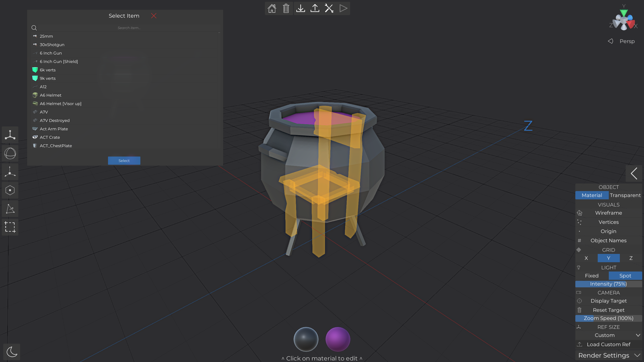Switch object mode to Transparent
Screen dimensions: 644x362
tap(625, 195)
